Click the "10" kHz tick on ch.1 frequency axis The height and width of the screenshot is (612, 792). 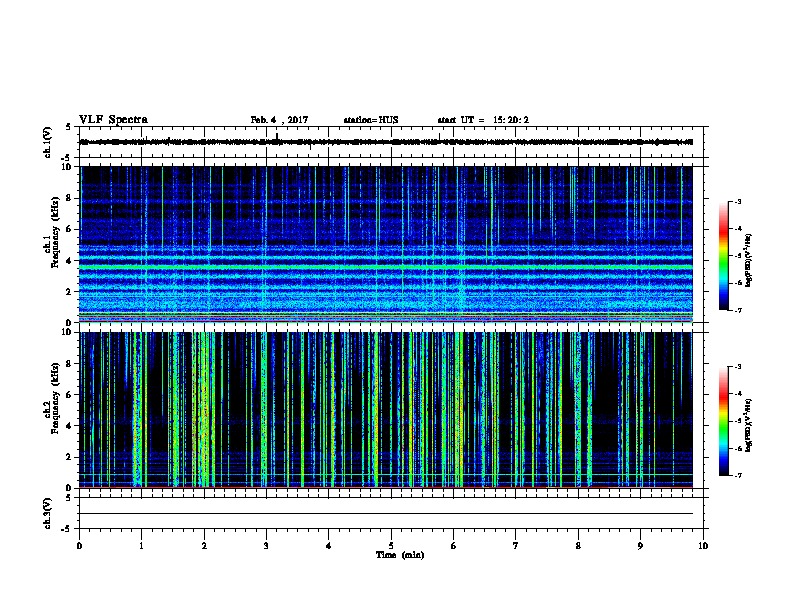(69, 167)
